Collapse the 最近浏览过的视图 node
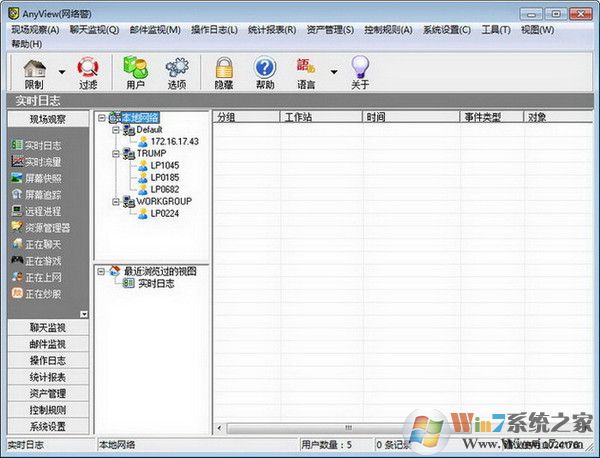Viewport: 600px width, 458px height. tap(101, 272)
